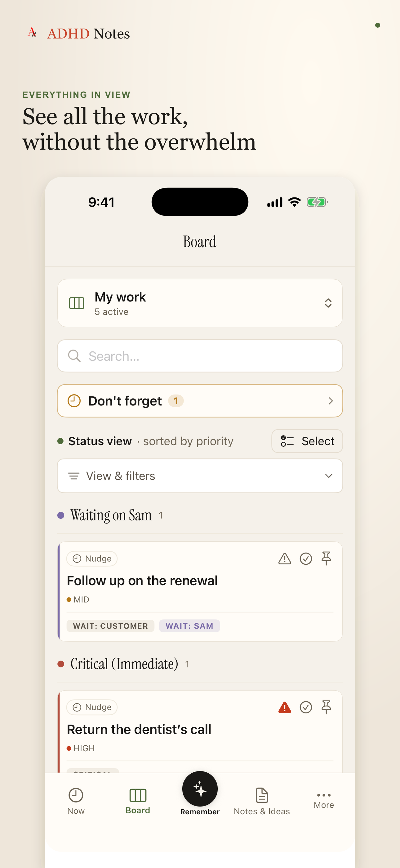Switch to the Now tab
This screenshot has height=868, width=400.
[76, 801]
